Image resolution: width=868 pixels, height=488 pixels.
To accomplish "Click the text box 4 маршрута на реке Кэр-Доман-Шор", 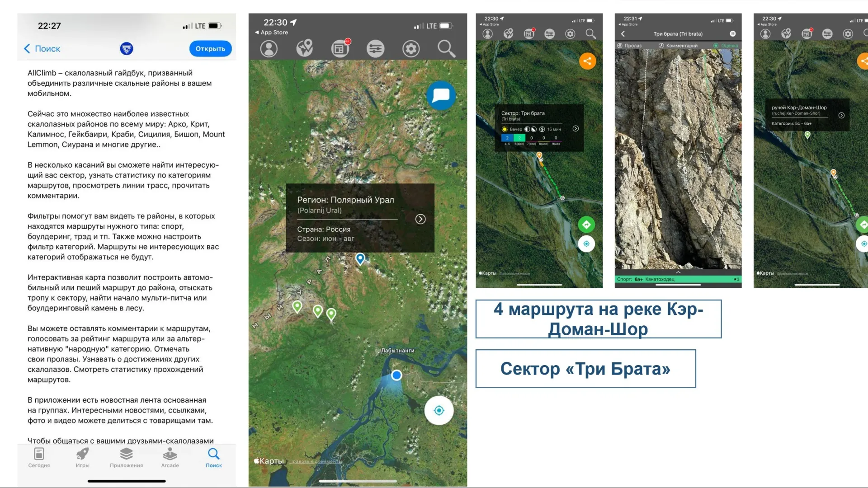I will (598, 319).
